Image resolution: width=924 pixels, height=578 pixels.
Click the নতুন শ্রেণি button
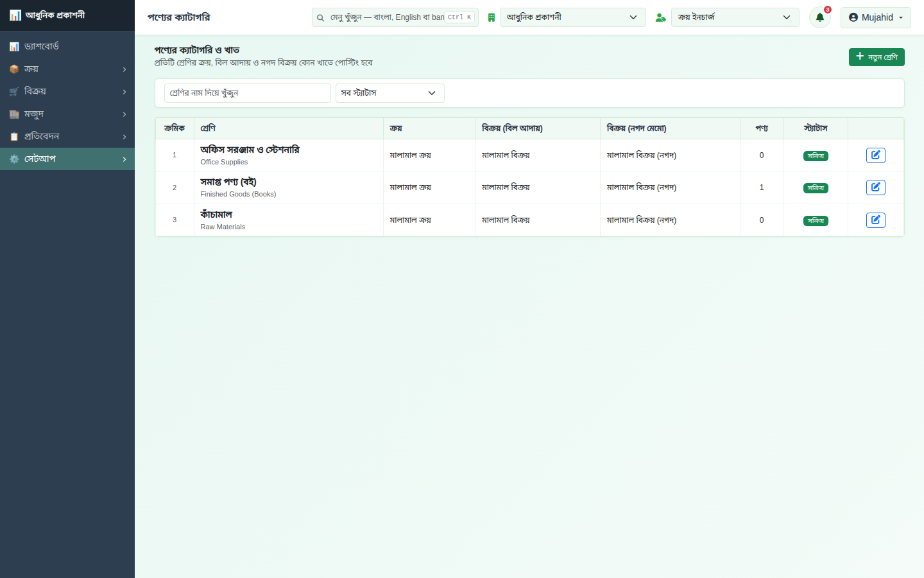877,57
